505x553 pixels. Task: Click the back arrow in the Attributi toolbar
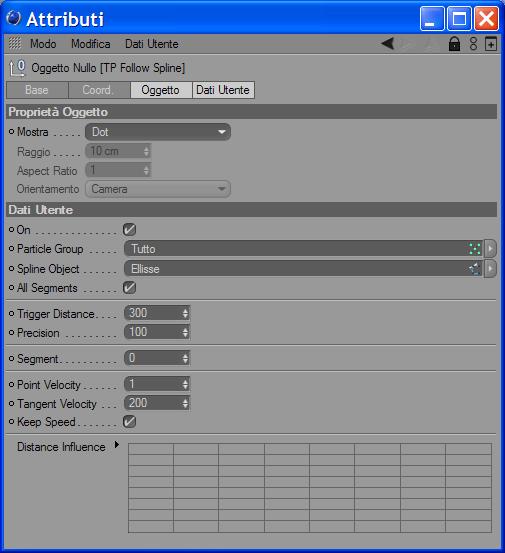pyautogui.click(x=388, y=44)
